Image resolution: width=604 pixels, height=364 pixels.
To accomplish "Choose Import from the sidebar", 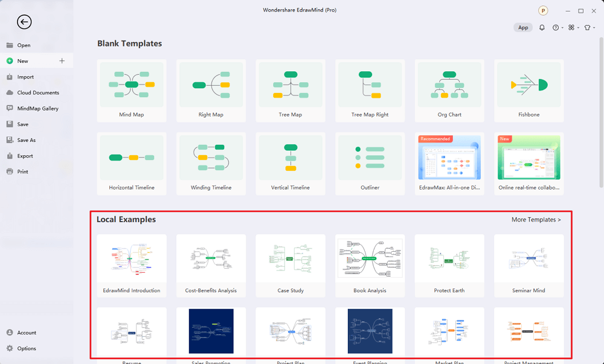I will click(37, 77).
